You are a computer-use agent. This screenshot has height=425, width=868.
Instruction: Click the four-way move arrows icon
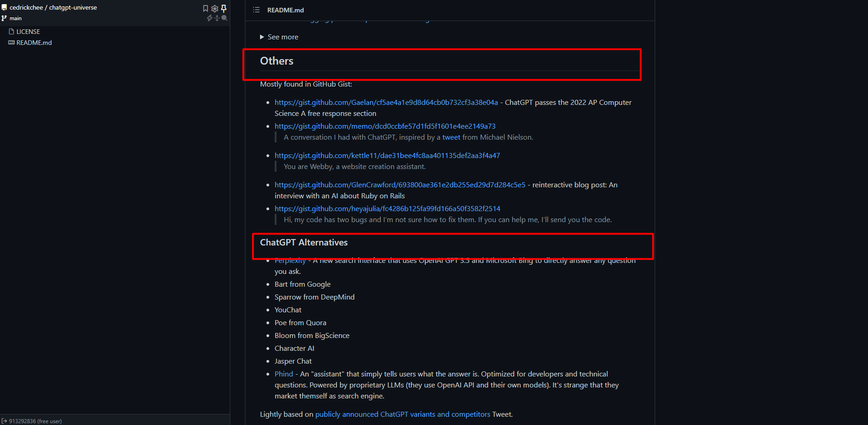217,18
